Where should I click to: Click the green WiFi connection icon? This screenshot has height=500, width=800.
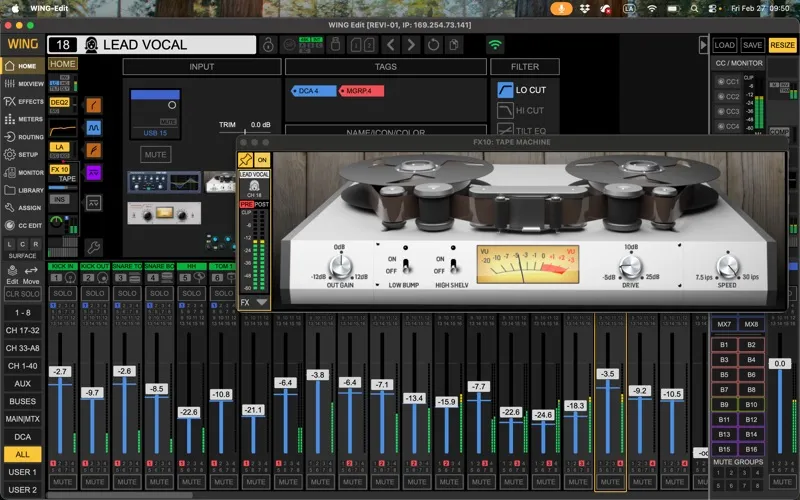[x=494, y=45]
